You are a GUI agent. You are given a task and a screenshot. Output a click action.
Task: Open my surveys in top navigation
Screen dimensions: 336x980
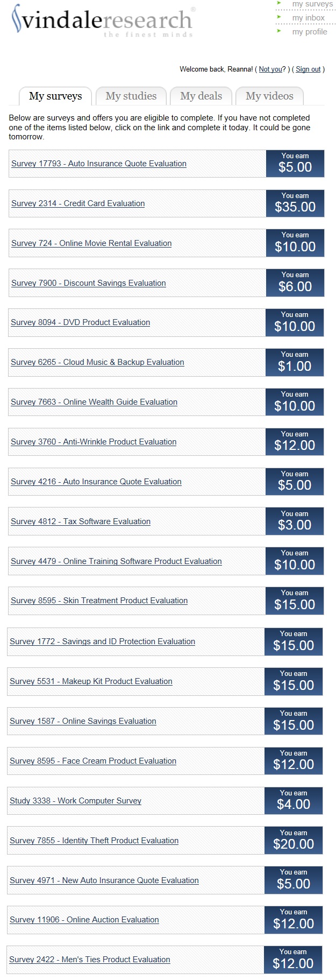[x=312, y=4]
